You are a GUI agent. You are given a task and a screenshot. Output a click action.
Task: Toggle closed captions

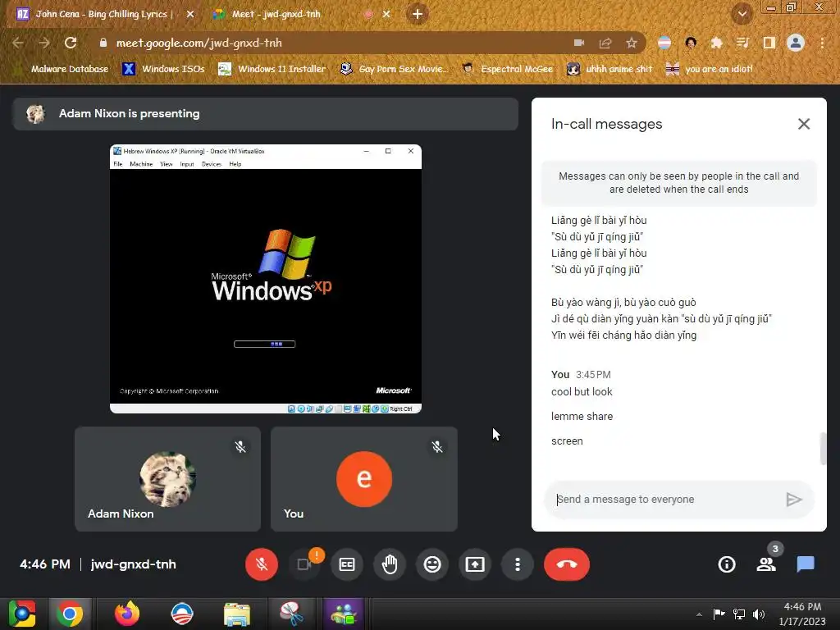coord(347,564)
